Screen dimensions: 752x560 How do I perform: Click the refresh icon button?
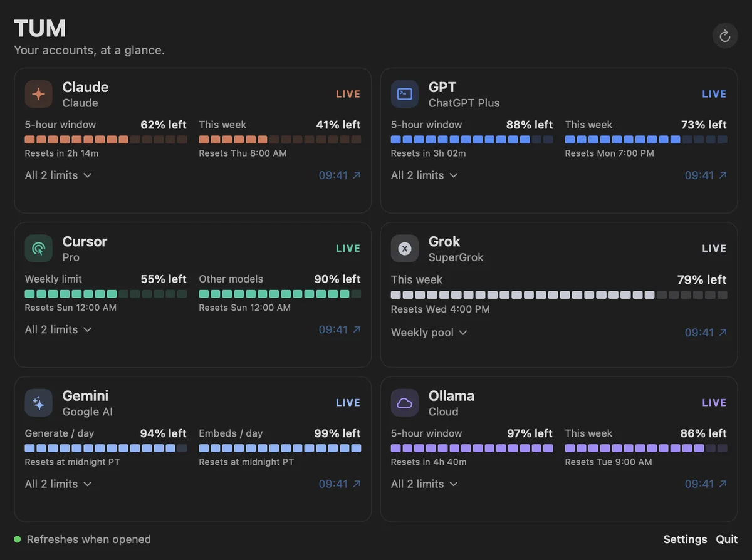coord(725,36)
